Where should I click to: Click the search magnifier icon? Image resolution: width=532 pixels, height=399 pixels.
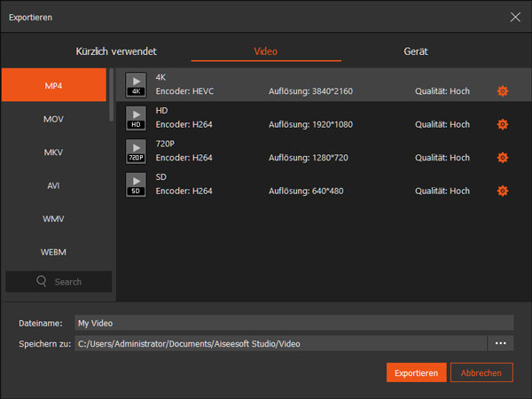42,282
